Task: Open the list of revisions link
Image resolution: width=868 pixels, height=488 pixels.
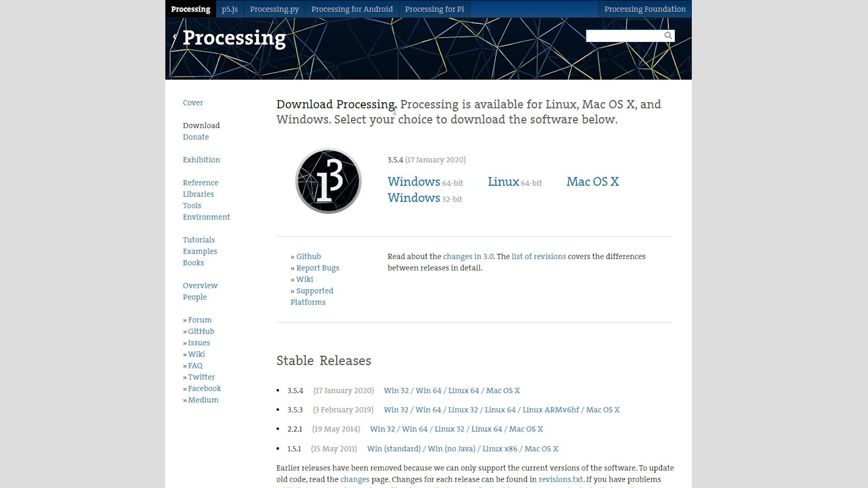Action: coord(538,257)
